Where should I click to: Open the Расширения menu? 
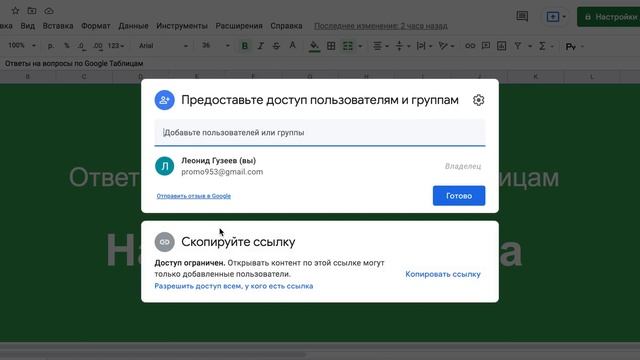pyautogui.click(x=239, y=26)
